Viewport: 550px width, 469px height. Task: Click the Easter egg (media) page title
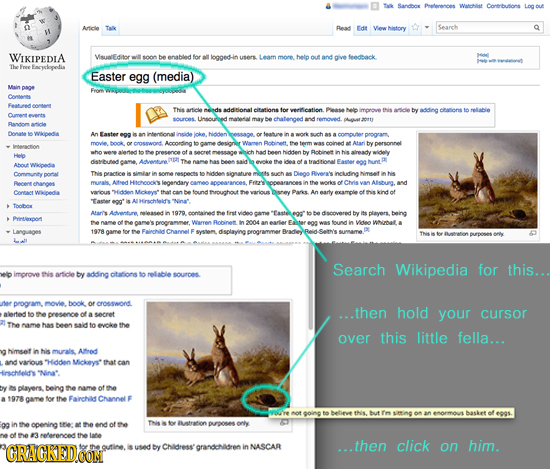point(142,77)
